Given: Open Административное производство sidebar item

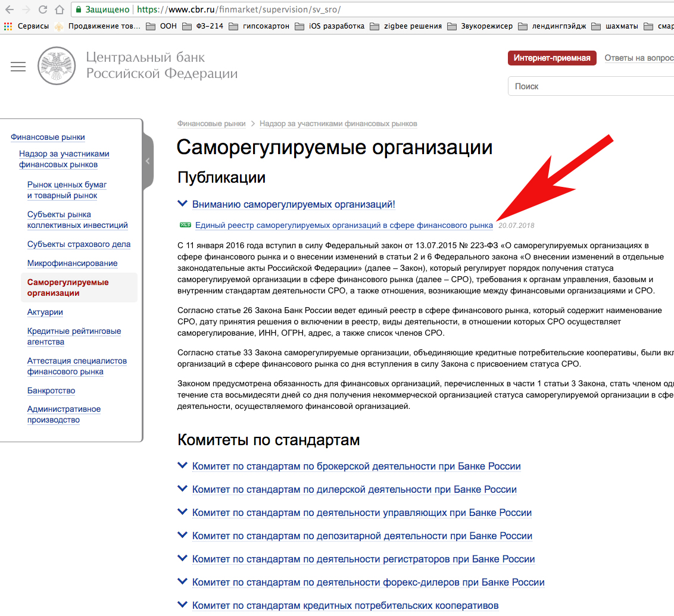Looking at the screenshot, I should pyautogui.click(x=64, y=414).
